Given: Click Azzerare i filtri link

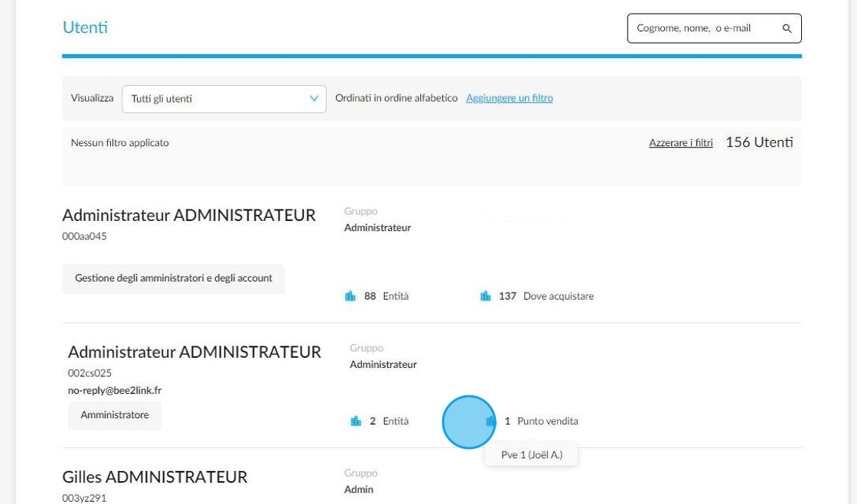Looking at the screenshot, I should (680, 142).
